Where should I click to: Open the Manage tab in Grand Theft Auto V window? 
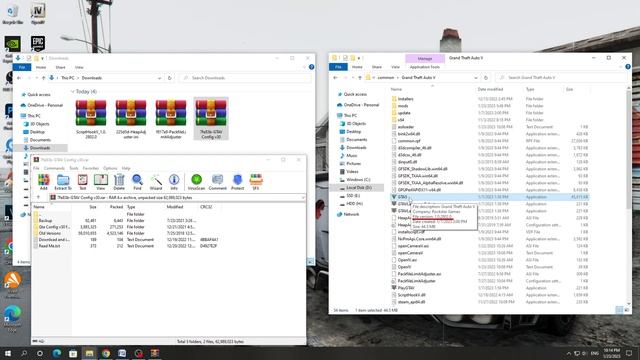point(424,58)
